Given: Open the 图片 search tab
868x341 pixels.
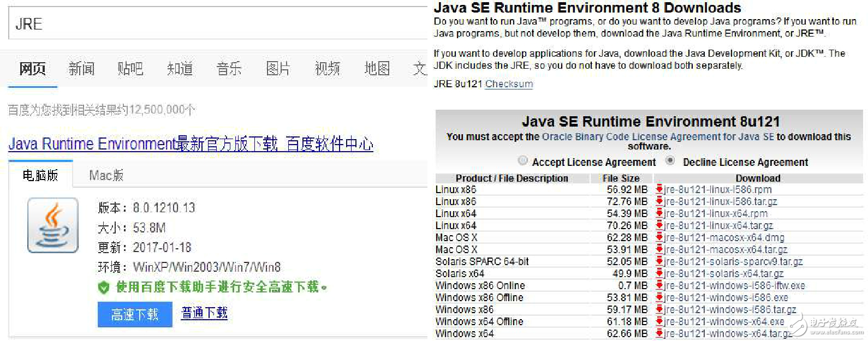Looking at the screenshot, I should coord(278,69).
